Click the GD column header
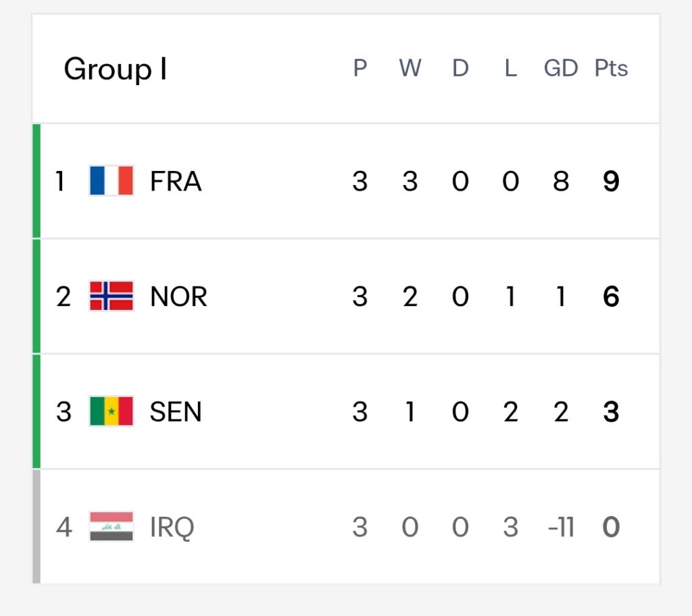 pyautogui.click(x=561, y=68)
